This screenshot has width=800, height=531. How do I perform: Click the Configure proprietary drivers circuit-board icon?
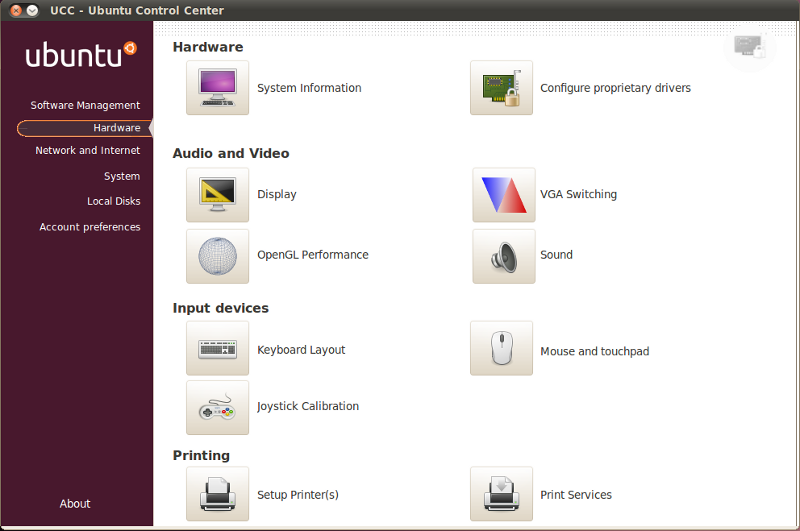tap(501, 88)
